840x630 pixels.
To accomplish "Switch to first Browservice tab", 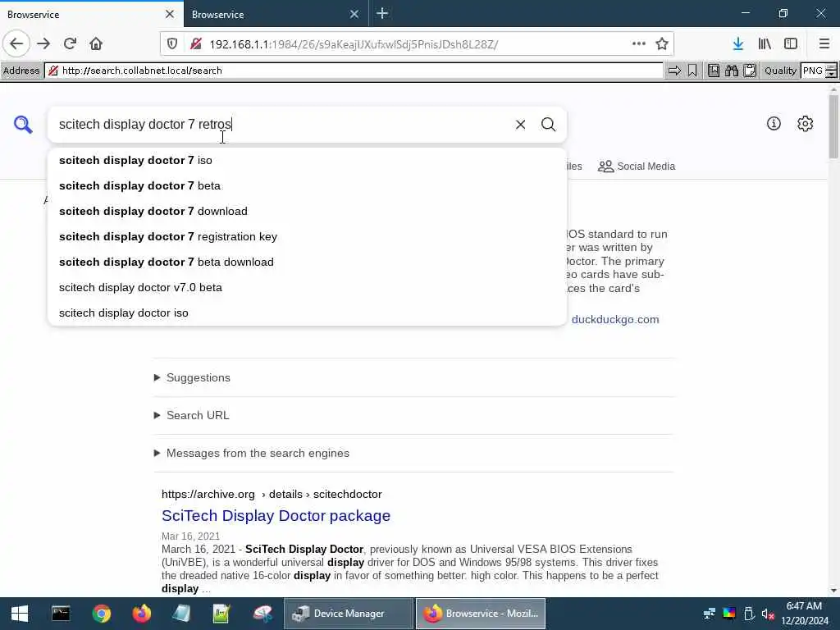I will pyautogui.click(x=91, y=14).
